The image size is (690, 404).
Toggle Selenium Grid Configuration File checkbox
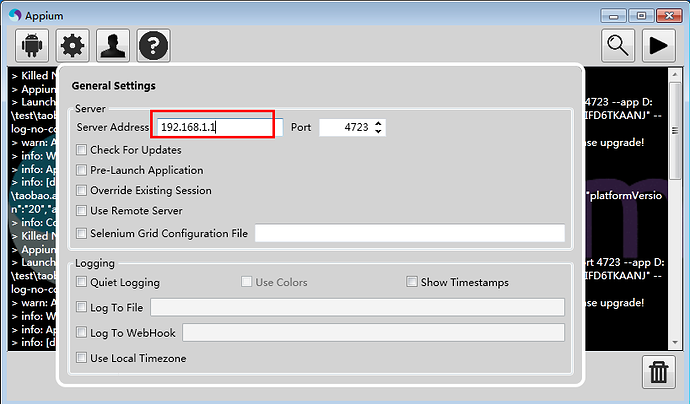tap(81, 233)
